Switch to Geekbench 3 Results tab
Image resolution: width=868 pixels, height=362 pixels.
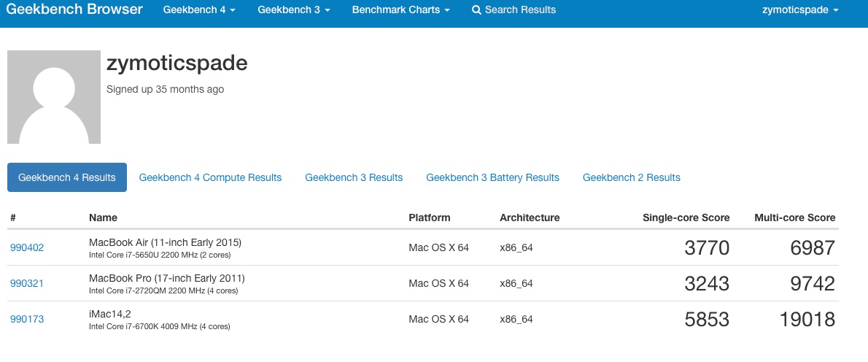354,177
